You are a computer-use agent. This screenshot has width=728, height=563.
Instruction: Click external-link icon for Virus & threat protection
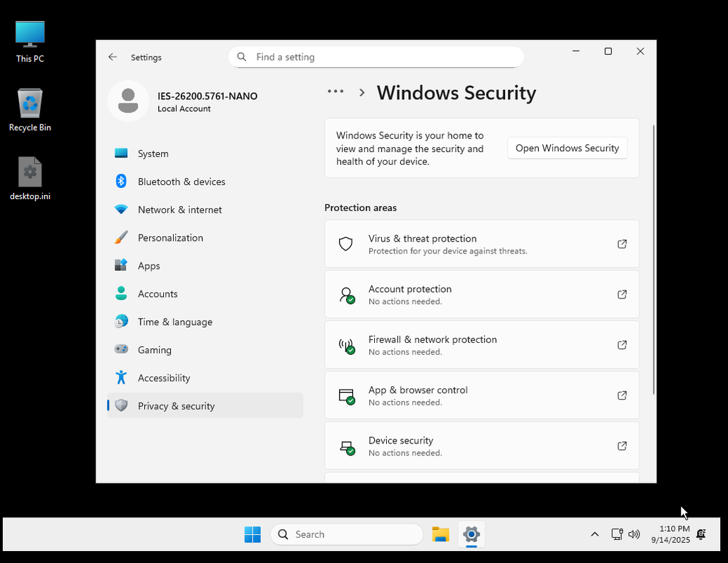click(x=622, y=244)
